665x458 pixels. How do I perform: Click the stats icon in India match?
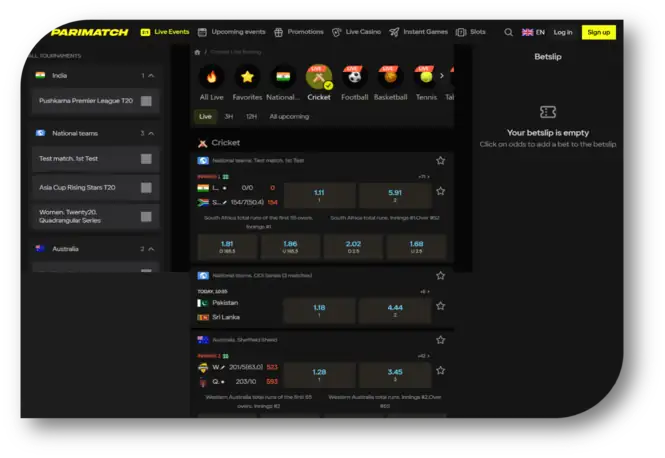(226, 176)
